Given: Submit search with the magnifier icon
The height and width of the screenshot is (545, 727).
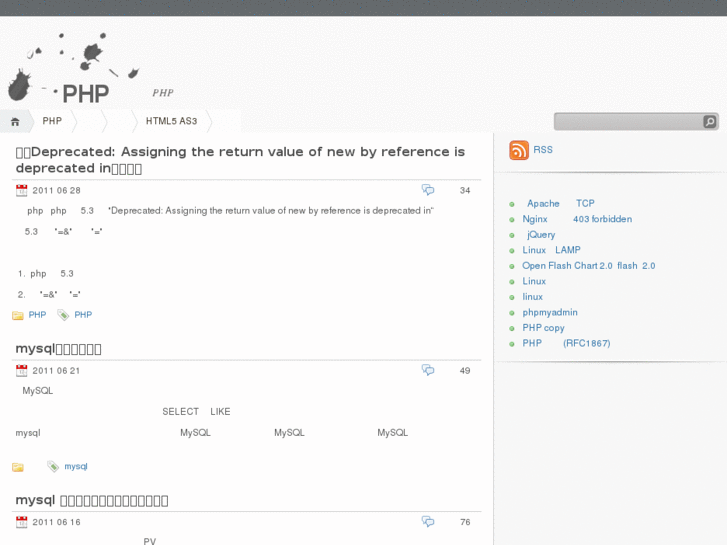Looking at the screenshot, I should (x=710, y=122).
